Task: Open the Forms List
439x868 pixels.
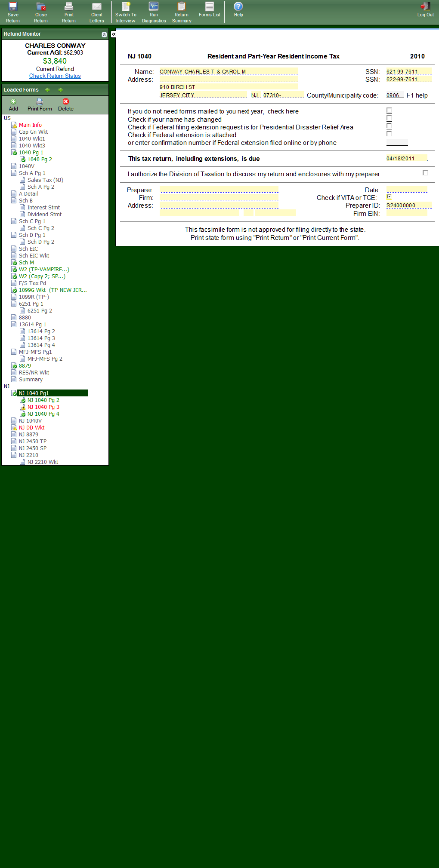Action: pyautogui.click(x=210, y=7)
